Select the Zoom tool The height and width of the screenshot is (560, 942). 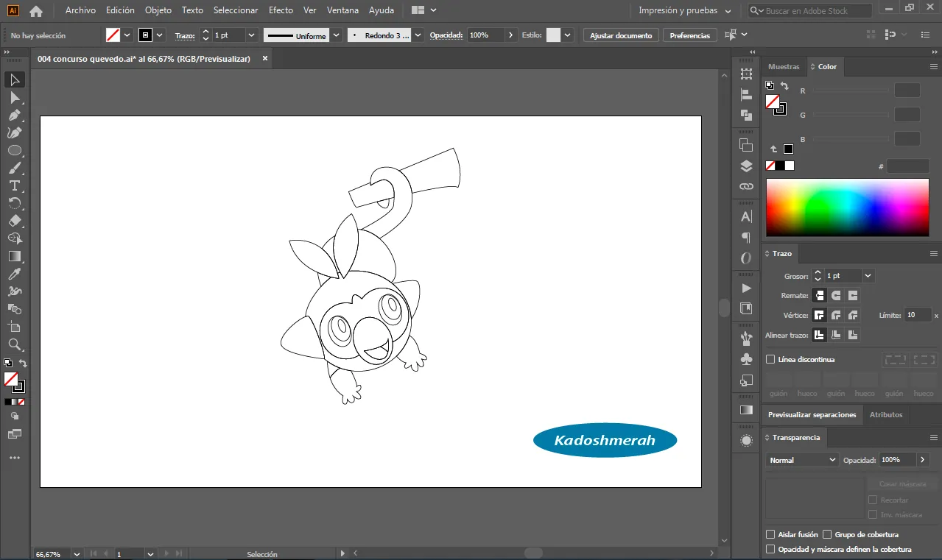[15, 344]
